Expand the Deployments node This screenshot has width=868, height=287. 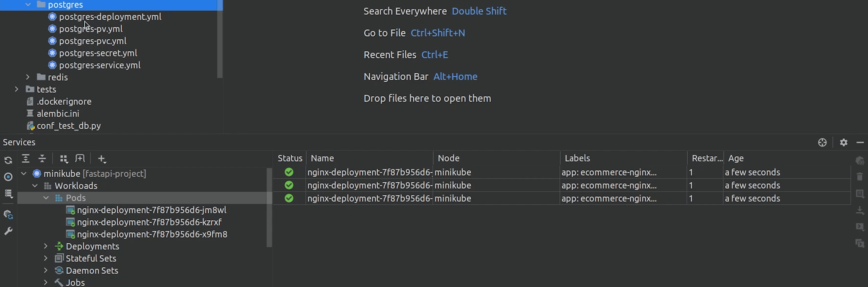pos(46,246)
